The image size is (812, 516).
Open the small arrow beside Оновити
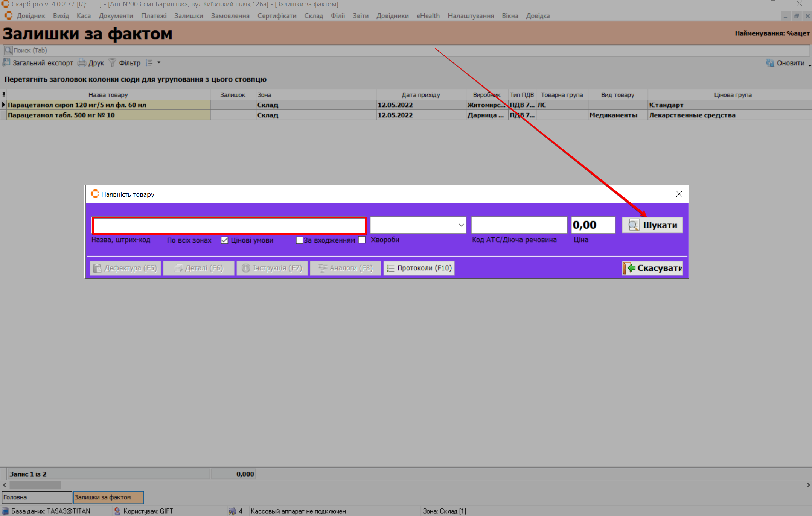tap(809, 65)
